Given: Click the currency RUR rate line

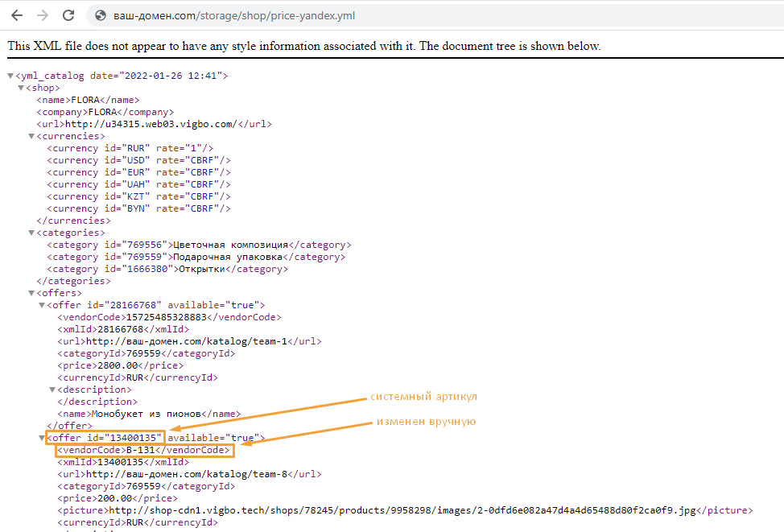Looking at the screenshot, I should pos(130,148).
